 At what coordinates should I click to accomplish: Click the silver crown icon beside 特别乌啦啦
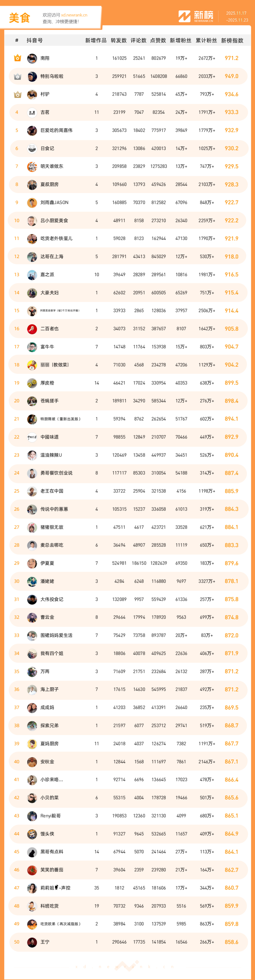click(x=17, y=76)
